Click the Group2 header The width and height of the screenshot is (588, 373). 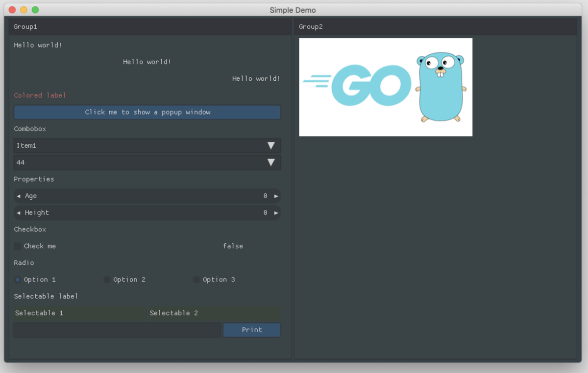click(435, 27)
